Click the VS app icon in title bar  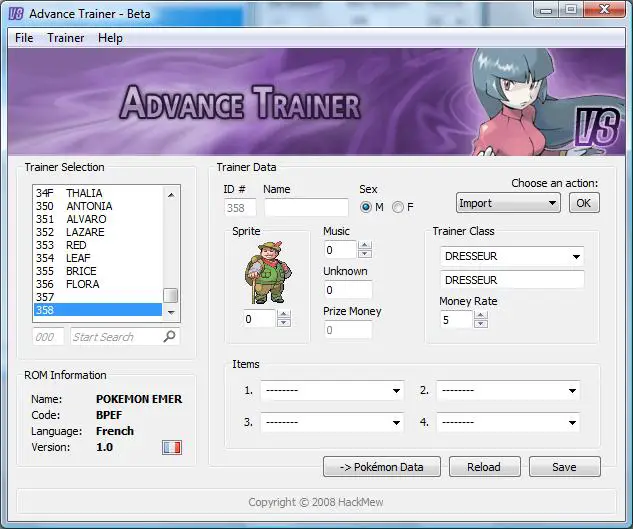16,13
